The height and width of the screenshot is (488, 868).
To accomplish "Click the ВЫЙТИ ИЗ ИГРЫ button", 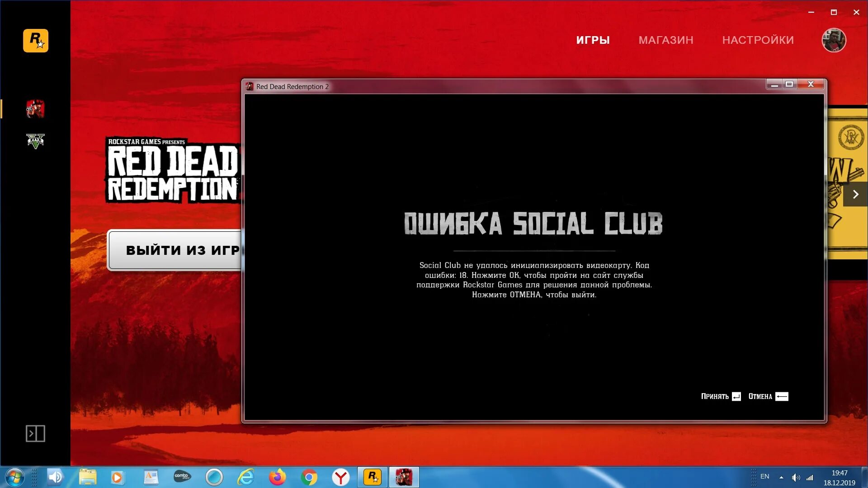I will tap(175, 250).
